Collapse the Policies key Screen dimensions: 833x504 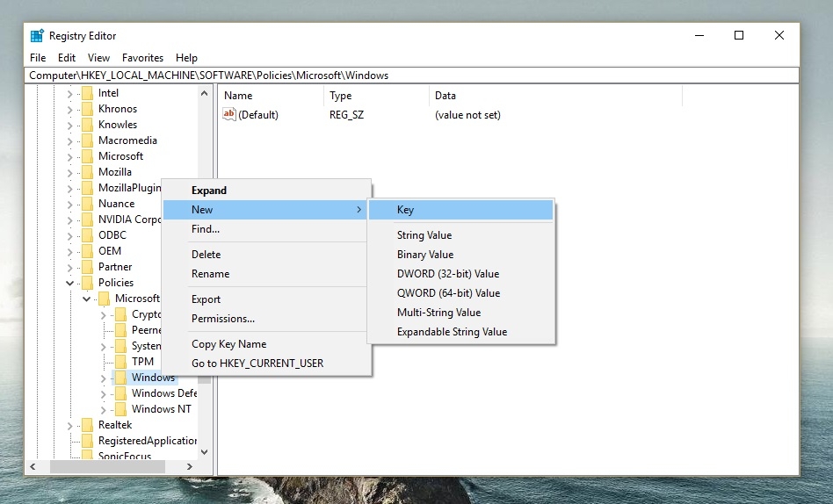pyautogui.click(x=69, y=283)
